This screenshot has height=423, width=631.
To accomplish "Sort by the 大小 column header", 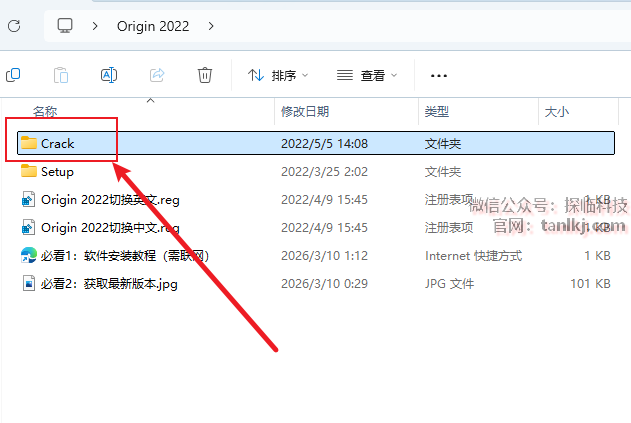I will (557, 111).
